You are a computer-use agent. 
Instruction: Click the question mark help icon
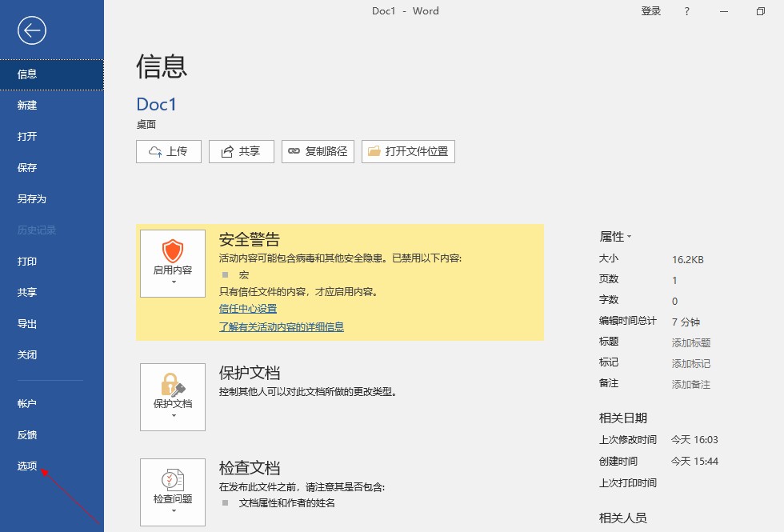pyautogui.click(x=687, y=11)
